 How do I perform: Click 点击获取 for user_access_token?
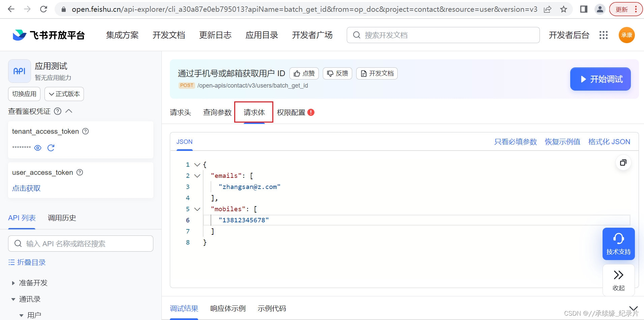pos(26,188)
